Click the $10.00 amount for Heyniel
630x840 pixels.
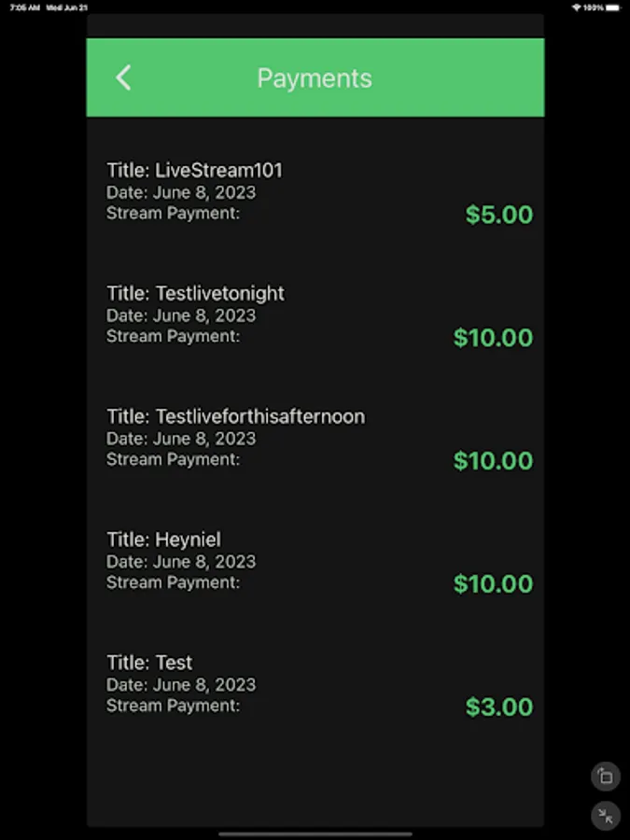(x=494, y=584)
